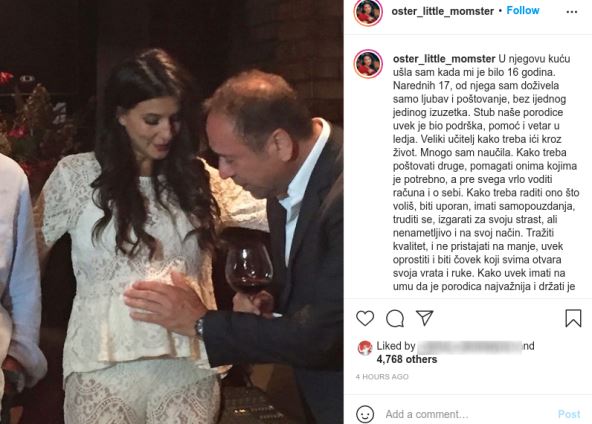This screenshot has height=424, width=592.
Task: Open username link in caption
Action: click(444, 59)
